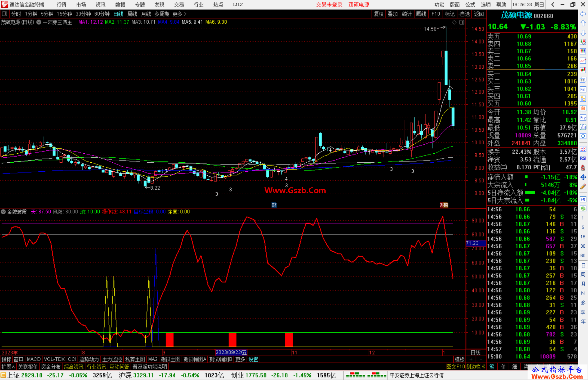Click the 2023/09/22/五 date marker on timeline
Image resolution: width=588 pixels, height=380 pixels.
(x=231, y=352)
